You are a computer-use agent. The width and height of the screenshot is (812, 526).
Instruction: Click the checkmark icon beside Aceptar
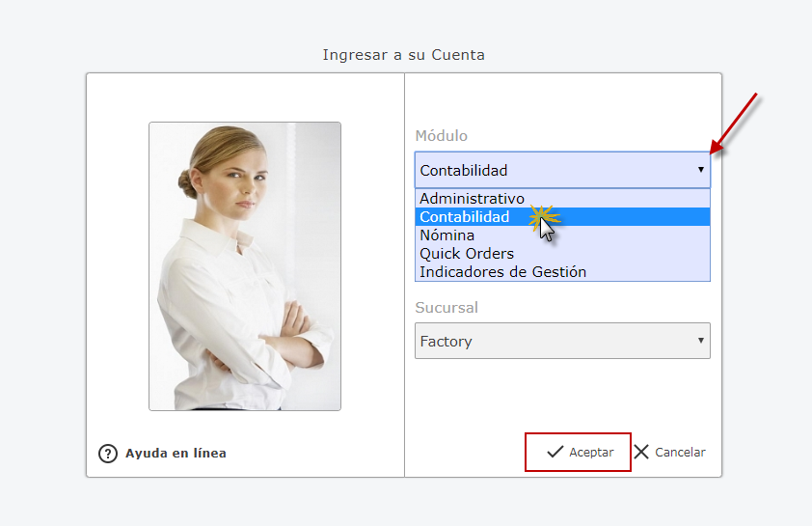click(555, 452)
